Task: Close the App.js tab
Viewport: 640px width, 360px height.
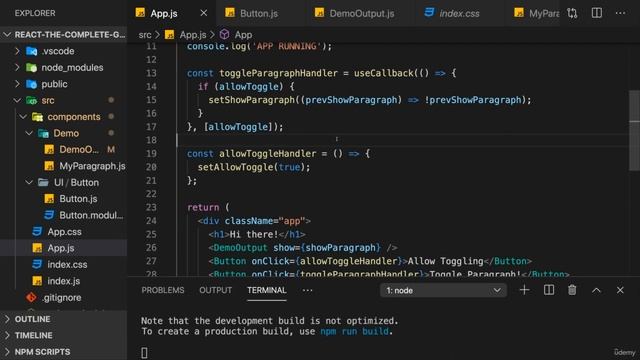Action: point(204,13)
